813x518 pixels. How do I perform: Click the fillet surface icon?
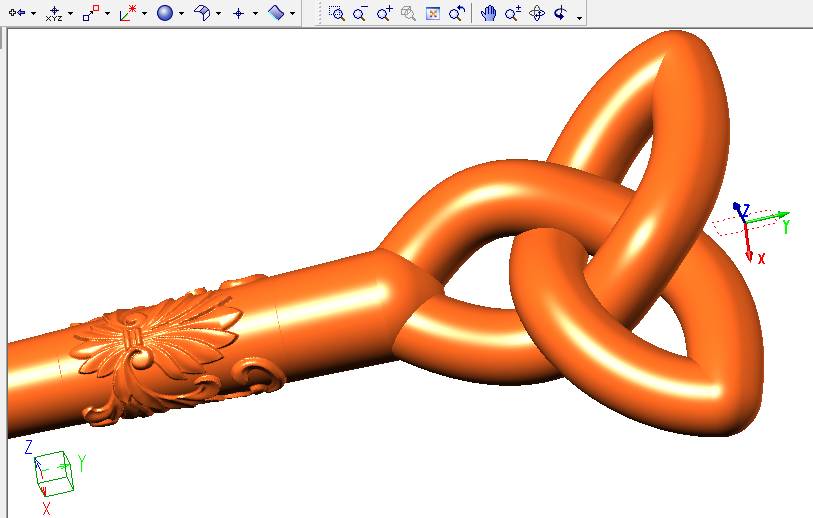(x=202, y=13)
